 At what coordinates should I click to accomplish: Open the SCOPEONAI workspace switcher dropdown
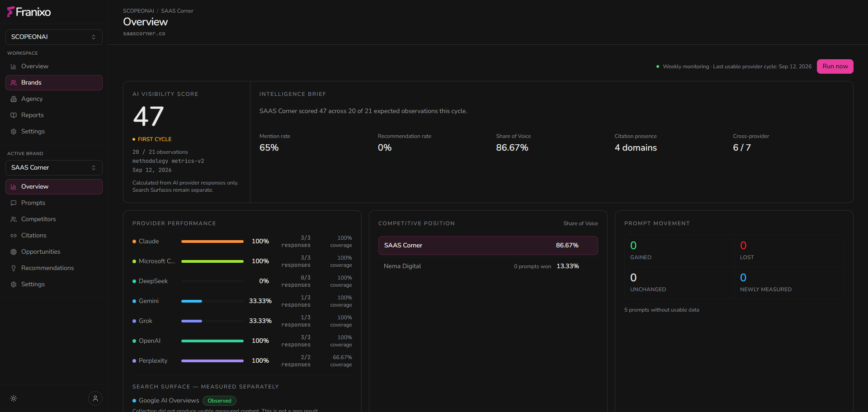pyautogui.click(x=54, y=37)
